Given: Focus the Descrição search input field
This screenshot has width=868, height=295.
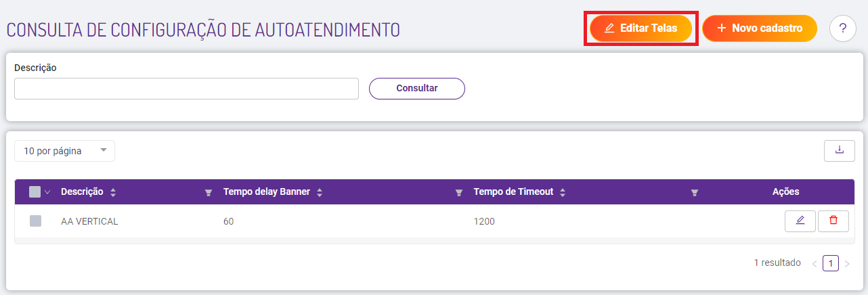Looking at the screenshot, I should pos(186,89).
